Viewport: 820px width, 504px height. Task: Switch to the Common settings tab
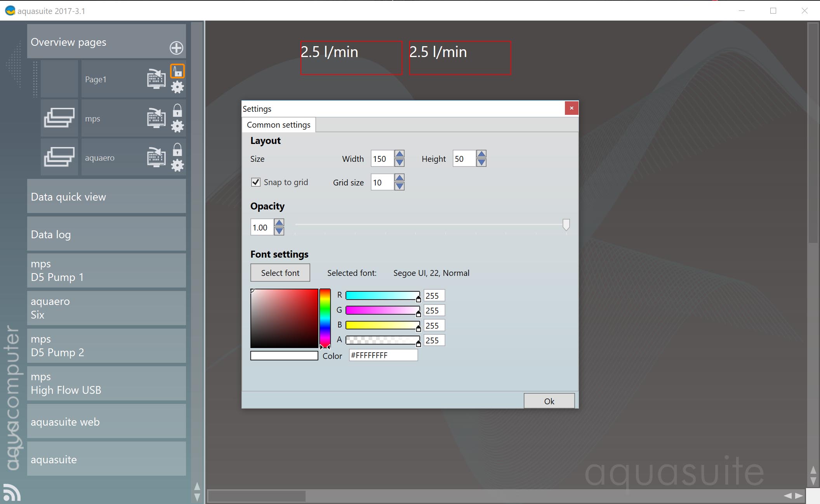(x=278, y=125)
